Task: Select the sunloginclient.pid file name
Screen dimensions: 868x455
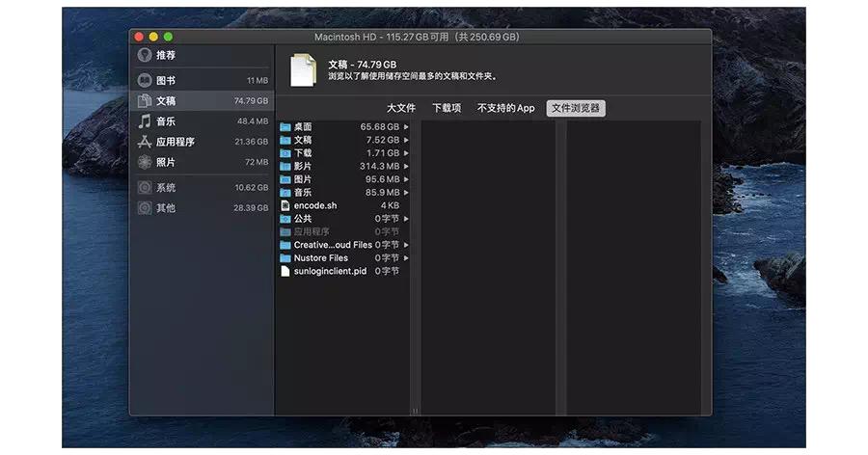Action: (330, 271)
